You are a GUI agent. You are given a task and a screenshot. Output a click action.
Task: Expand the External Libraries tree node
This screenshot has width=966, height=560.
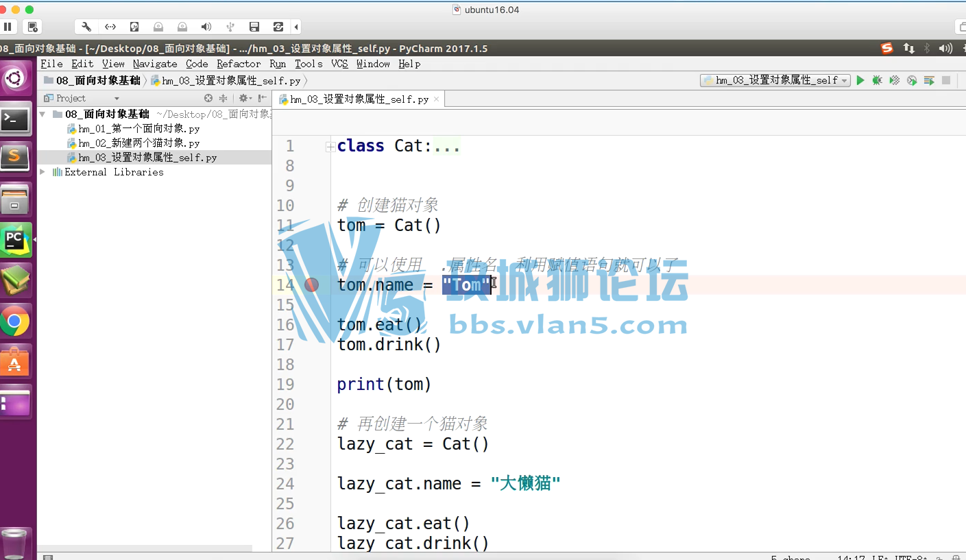pos(43,172)
